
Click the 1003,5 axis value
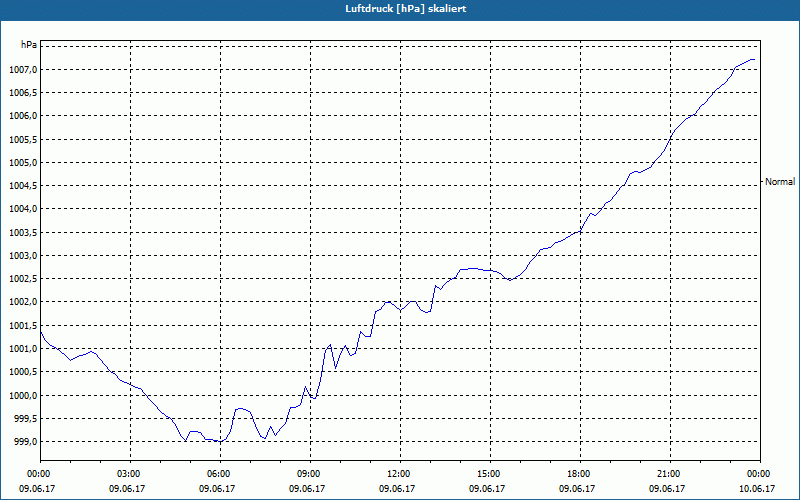(23, 233)
